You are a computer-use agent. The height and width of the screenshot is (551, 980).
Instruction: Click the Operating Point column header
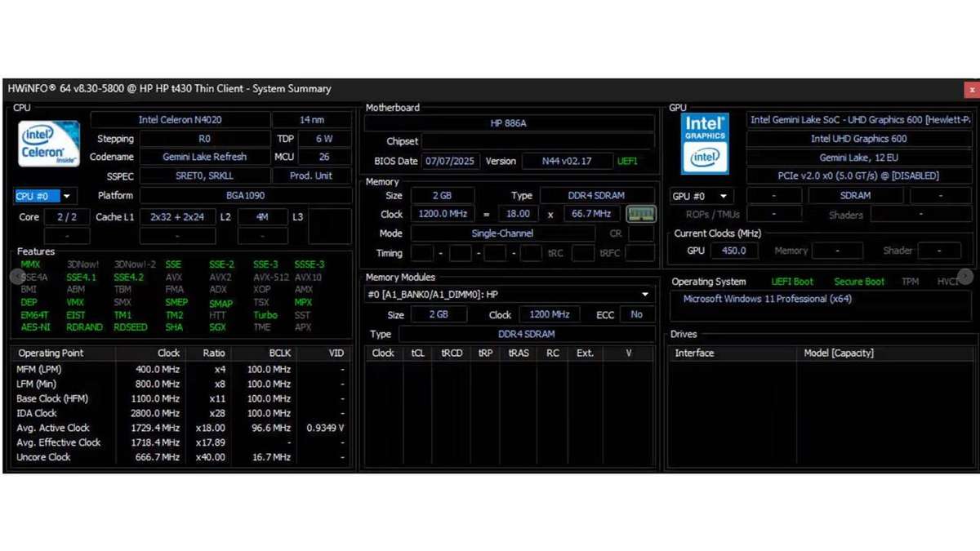point(51,353)
